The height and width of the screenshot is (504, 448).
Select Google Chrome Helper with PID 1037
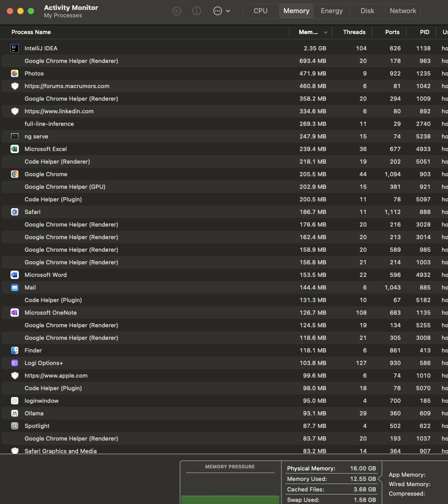click(x=225, y=438)
